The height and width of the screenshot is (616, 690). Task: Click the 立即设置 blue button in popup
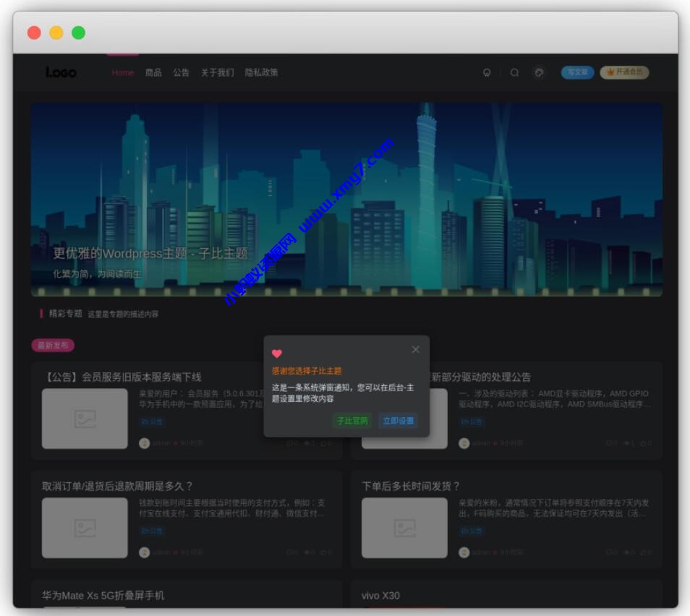coord(399,420)
